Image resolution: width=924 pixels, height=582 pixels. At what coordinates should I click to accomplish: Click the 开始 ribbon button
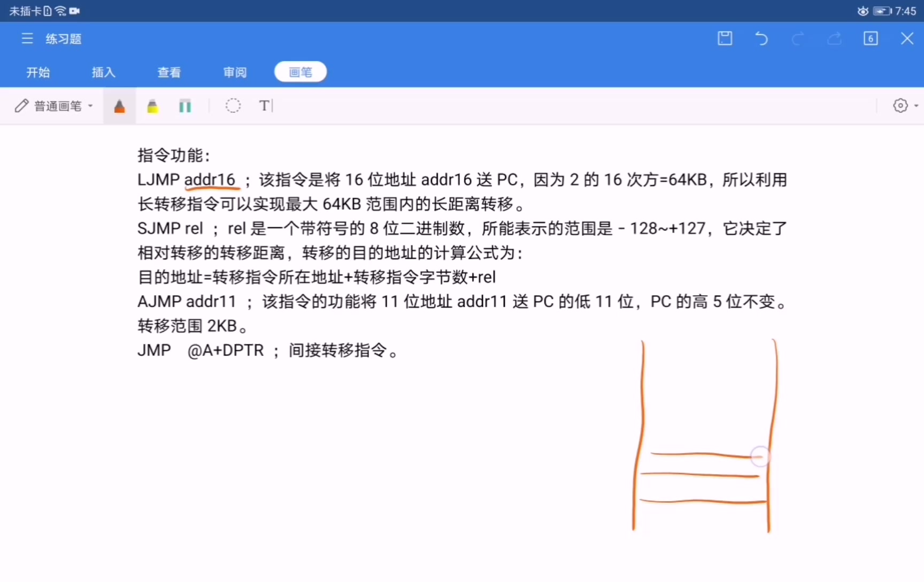tap(38, 72)
